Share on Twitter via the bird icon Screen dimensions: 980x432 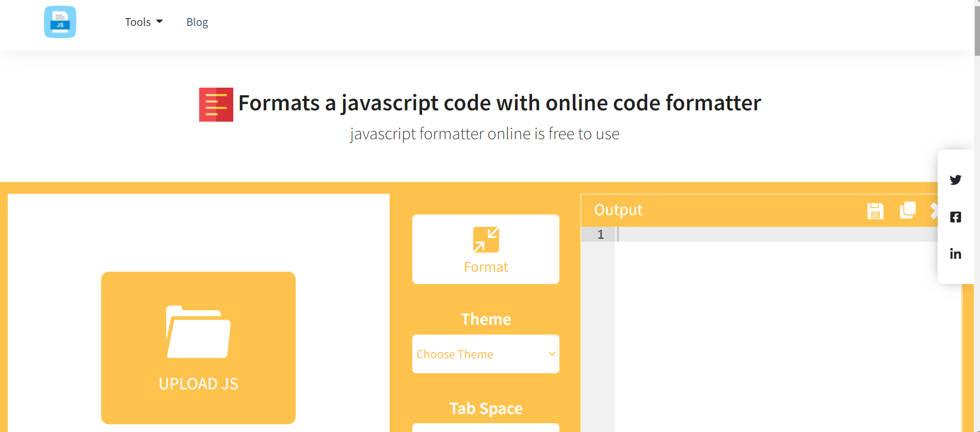(x=955, y=180)
